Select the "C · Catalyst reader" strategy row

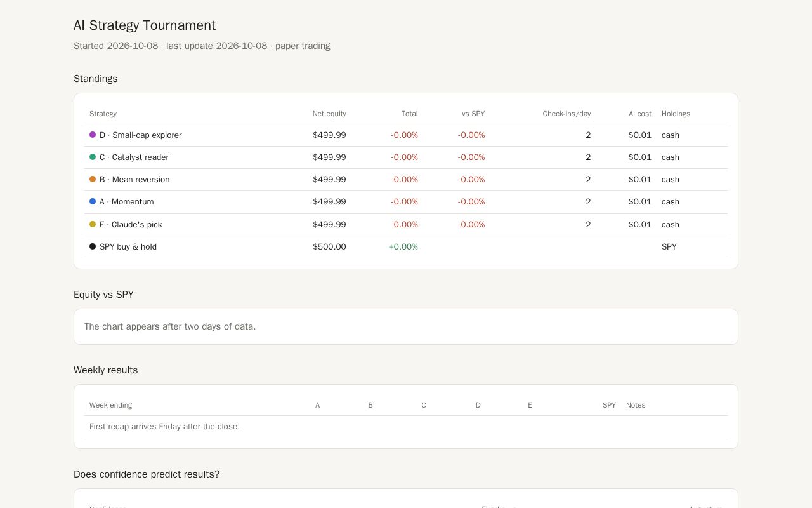click(406, 157)
